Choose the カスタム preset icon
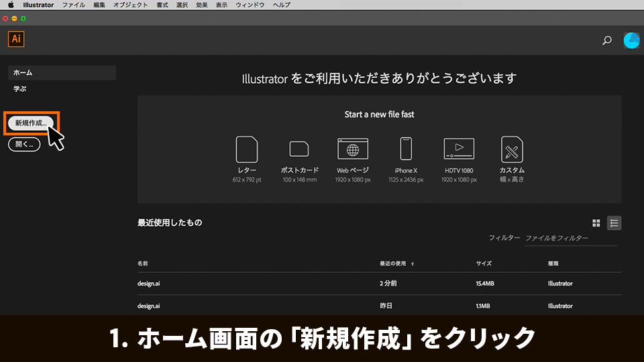 click(512, 149)
